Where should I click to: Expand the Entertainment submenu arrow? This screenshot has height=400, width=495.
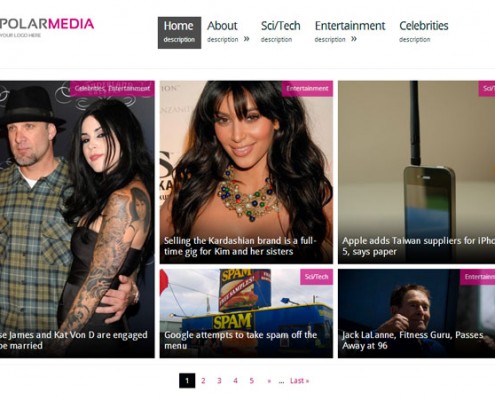pyautogui.click(x=354, y=39)
